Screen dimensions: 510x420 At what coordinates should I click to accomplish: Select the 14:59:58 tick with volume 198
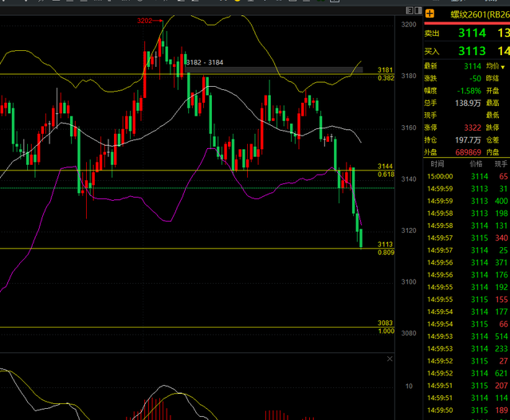click(x=467, y=214)
